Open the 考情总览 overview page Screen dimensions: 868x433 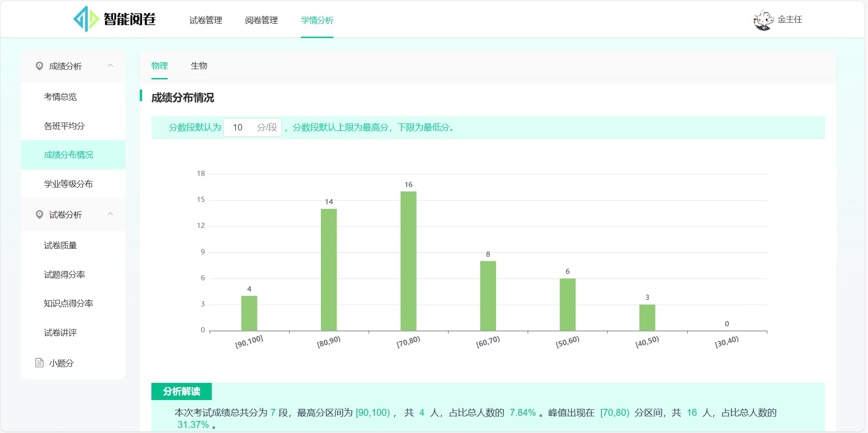coord(61,97)
